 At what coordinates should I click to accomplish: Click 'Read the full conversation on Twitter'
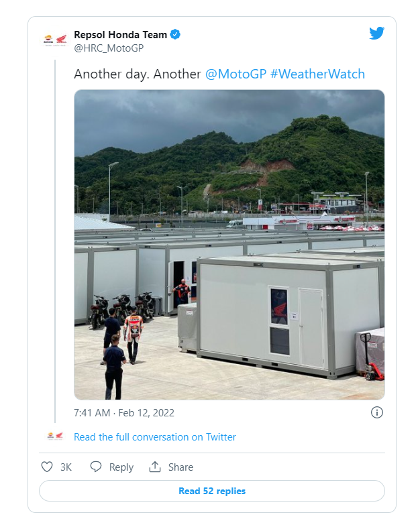tap(155, 437)
